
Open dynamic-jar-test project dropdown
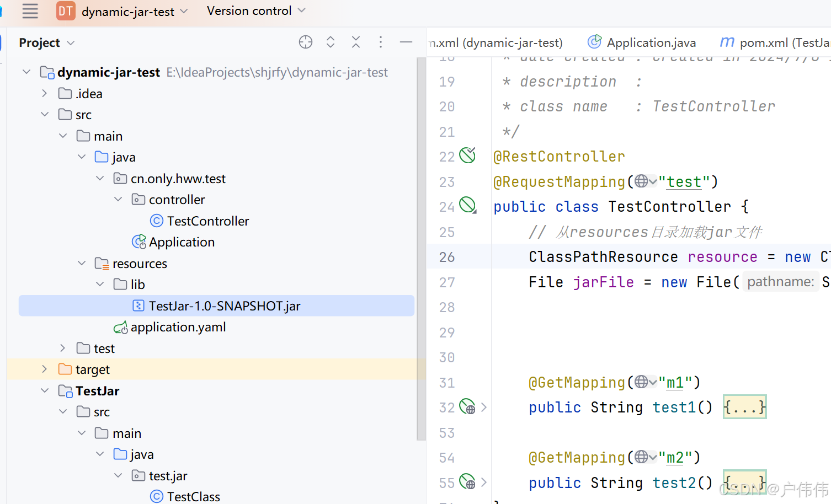pos(135,12)
